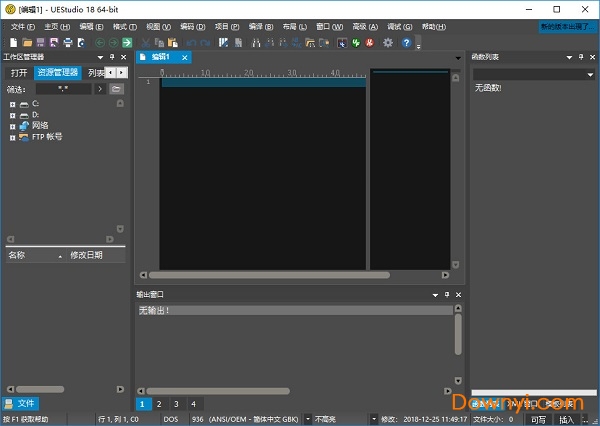The image size is (600, 426).
Task: Open help with blue question icon
Action: 406,42
